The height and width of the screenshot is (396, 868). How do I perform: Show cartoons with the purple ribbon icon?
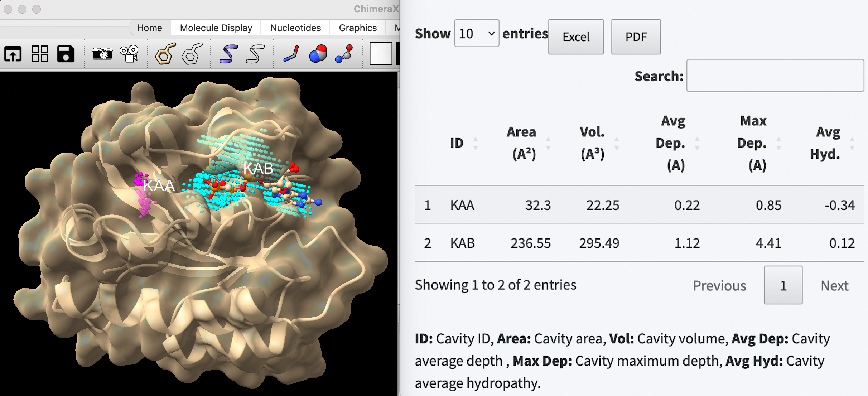[x=228, y=54]
